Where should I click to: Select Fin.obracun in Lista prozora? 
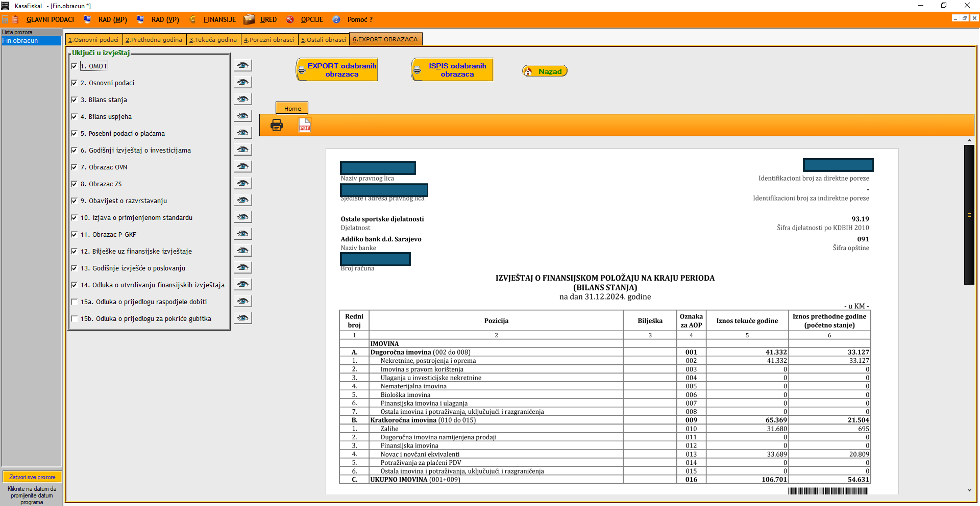[x=31, y=40]
